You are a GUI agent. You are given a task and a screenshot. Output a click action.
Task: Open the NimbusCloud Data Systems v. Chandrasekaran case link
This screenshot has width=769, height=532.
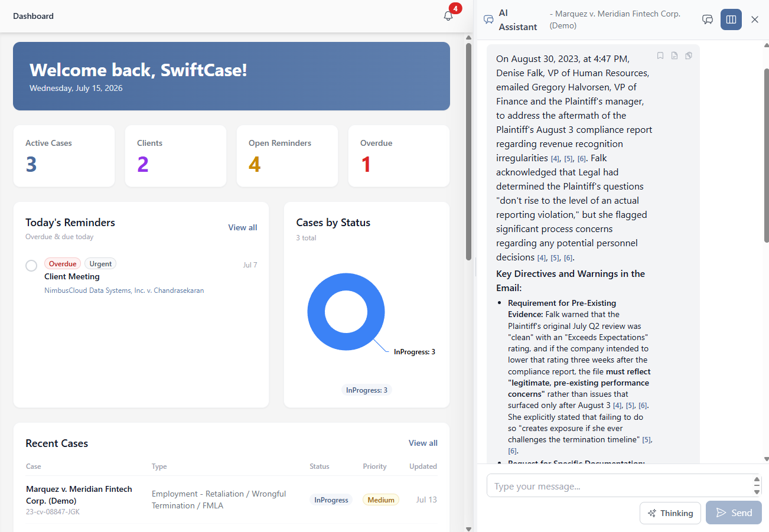124,291
